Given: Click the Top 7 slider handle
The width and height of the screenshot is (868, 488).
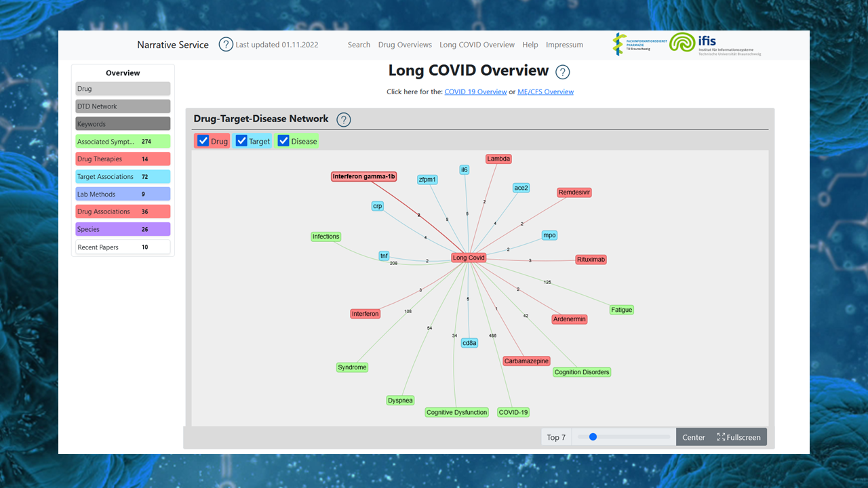Looking at the screenshot, I should click(593, 437).
